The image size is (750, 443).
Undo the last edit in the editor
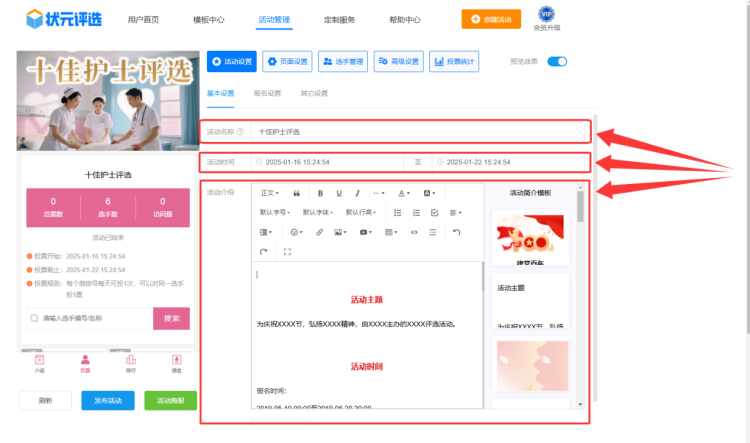coord(457,232)
